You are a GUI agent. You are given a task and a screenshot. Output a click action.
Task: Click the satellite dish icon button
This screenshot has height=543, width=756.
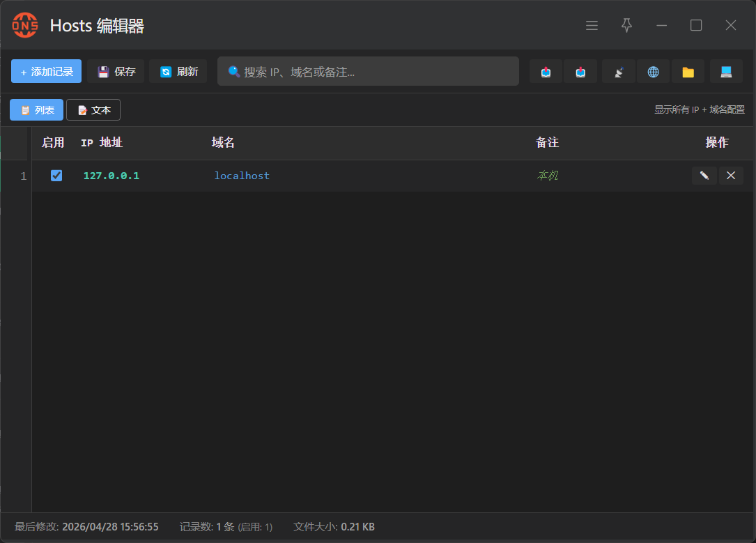618,72
